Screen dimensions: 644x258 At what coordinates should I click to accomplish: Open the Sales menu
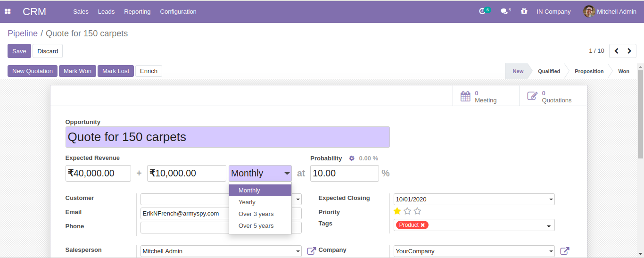[x=81, y=11]
